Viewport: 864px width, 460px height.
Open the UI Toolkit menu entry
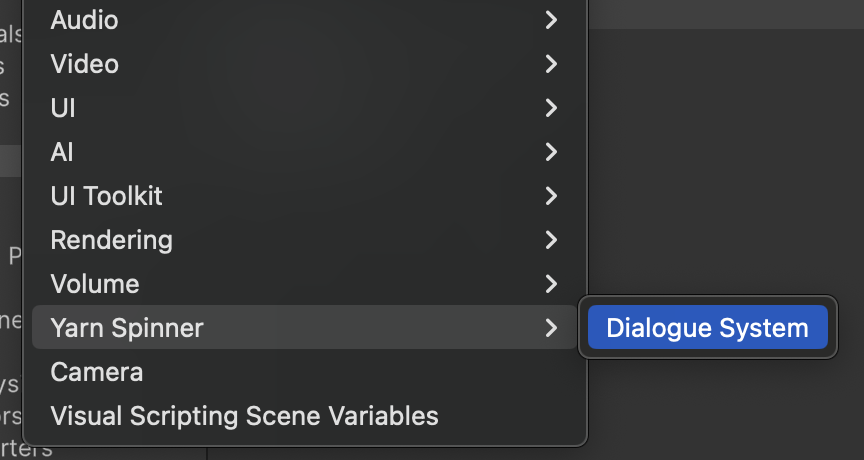click(106, 196)
